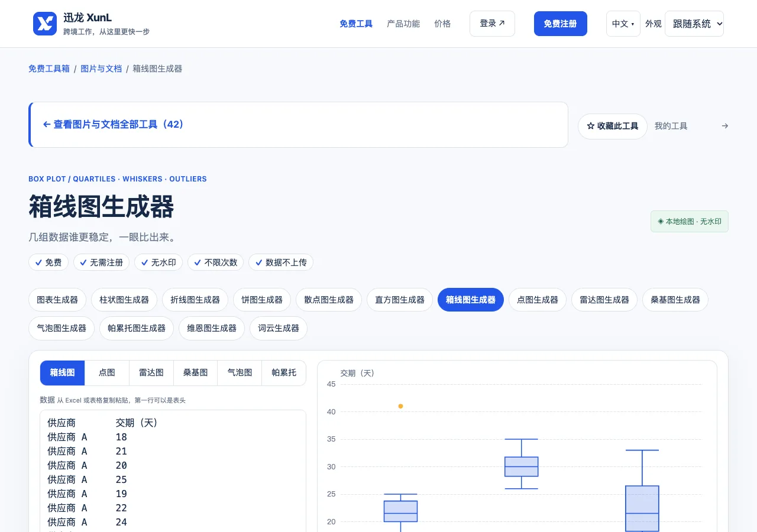Click the orange outlier point at 41
The height and width of the screenshot is (532, 757).
(x=400, y=406)
